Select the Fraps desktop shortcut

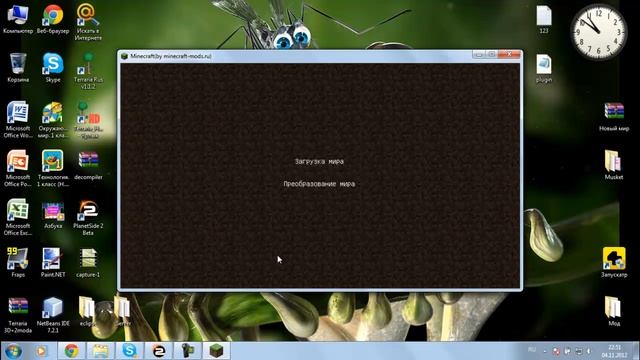point(18,263)
